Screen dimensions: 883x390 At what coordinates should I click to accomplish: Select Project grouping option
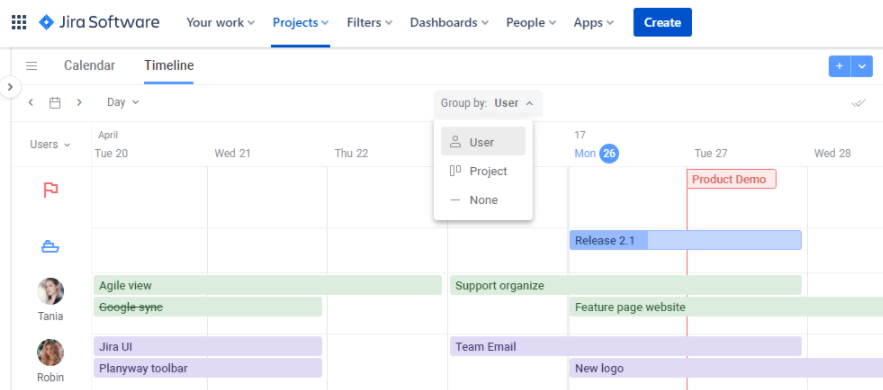click(x=483, y=171)
